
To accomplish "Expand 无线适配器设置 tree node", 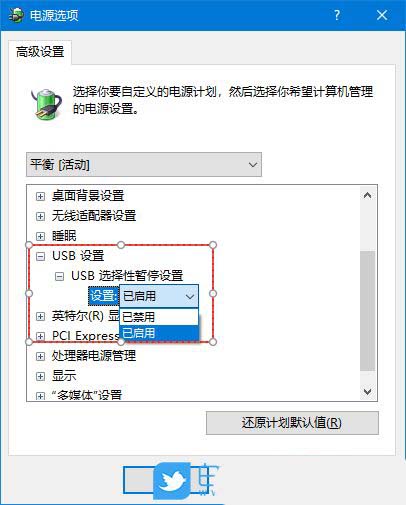I will pyautogui.click(x=40, y=216).
